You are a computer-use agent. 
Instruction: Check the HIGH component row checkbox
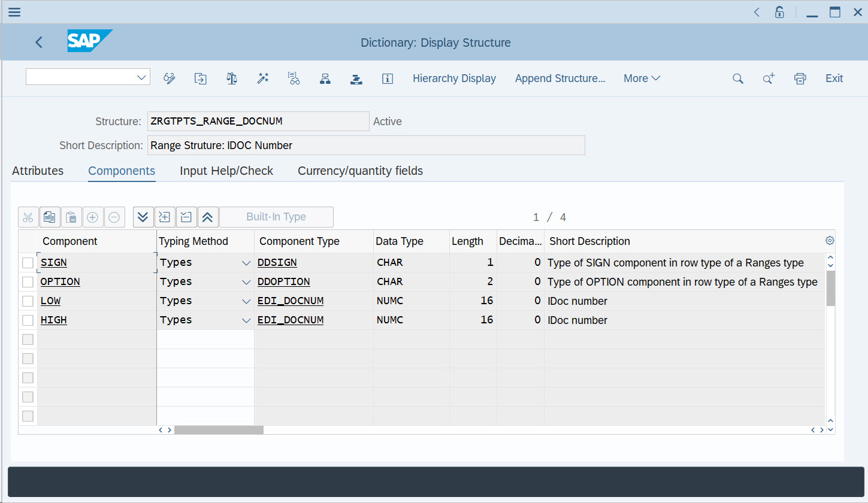[x=28, y=320]
